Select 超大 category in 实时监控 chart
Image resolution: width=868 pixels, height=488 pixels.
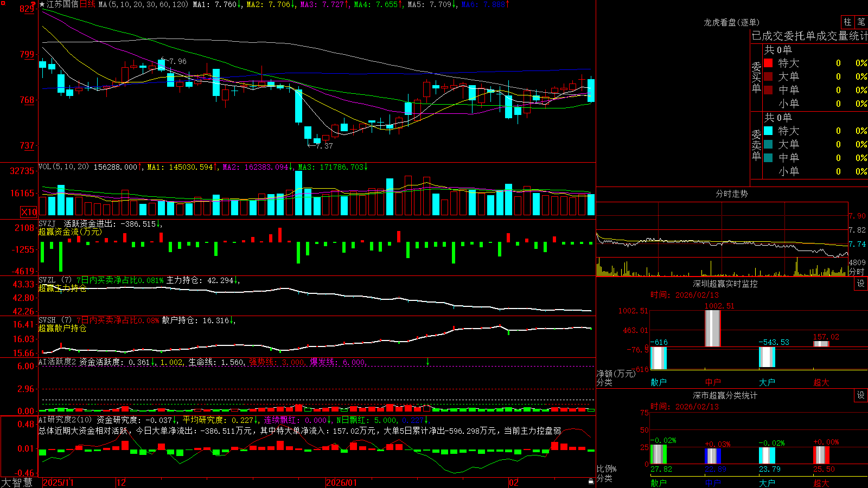[821, 382]
